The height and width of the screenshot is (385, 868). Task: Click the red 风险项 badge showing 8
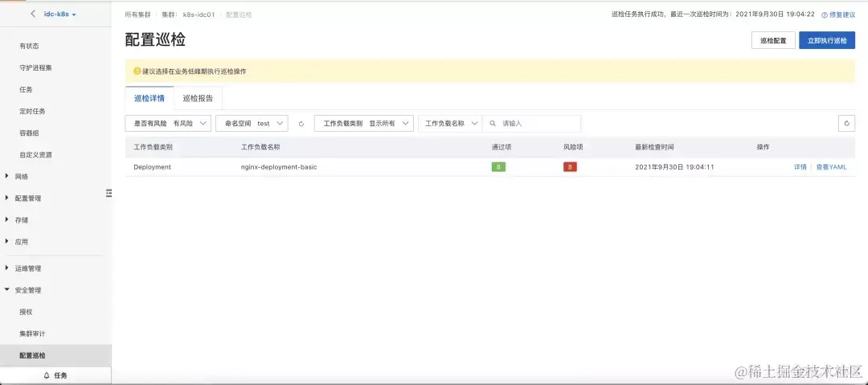570,166
